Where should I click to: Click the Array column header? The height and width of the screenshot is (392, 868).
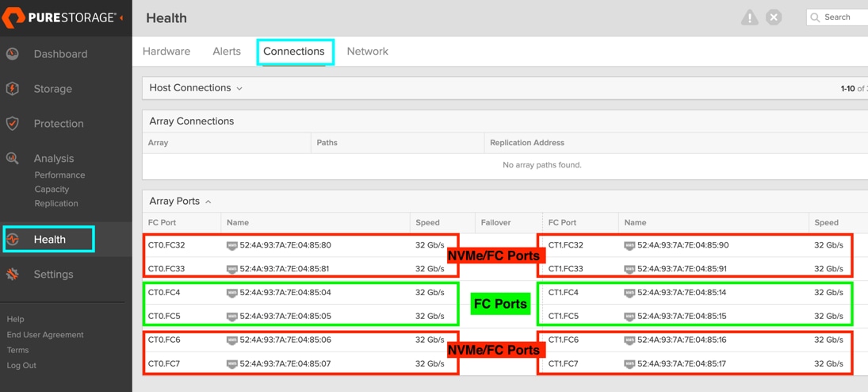[x=158, y=143]
